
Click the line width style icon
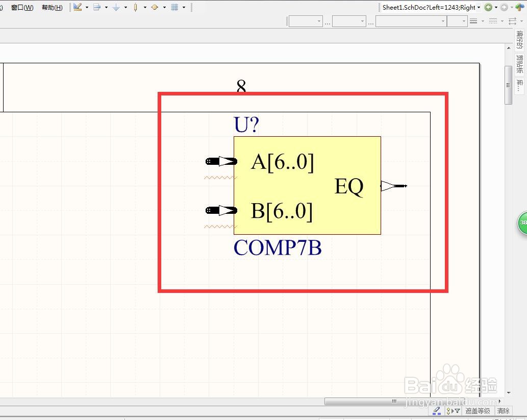pyautogui.click(x=473, y=21)
